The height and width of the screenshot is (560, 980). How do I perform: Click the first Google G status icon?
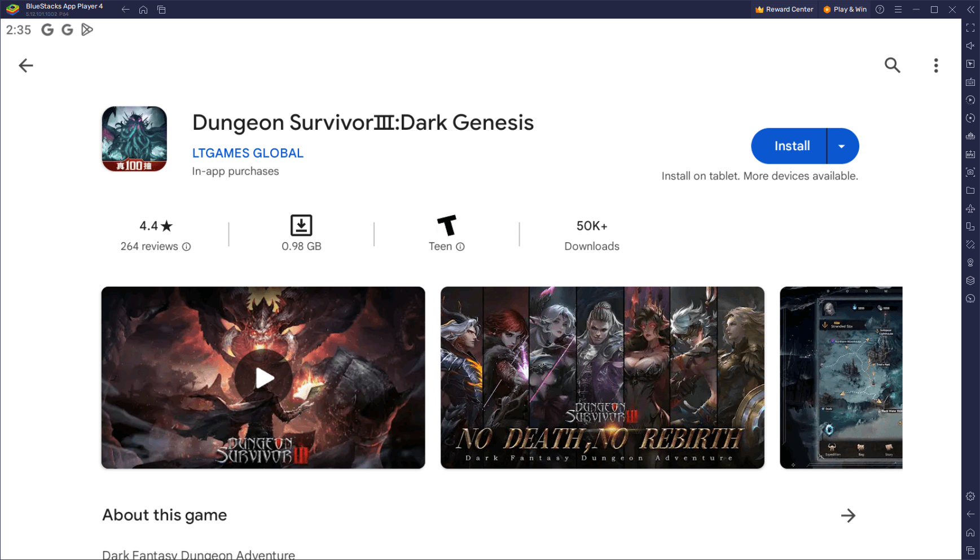tap(47, 30)
